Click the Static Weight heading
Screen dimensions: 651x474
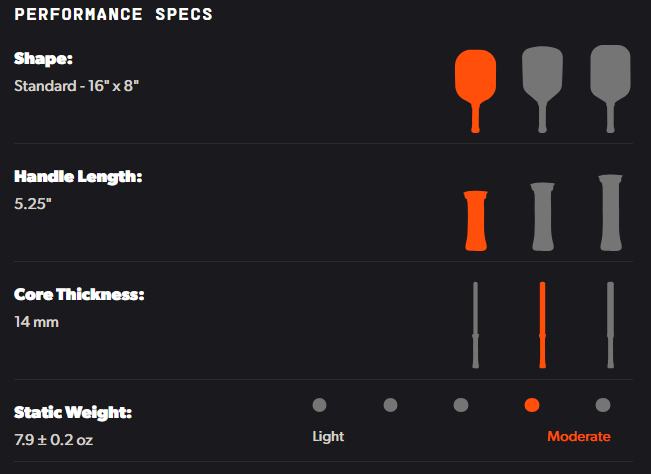pyautogui.click(x=73, y=412)
